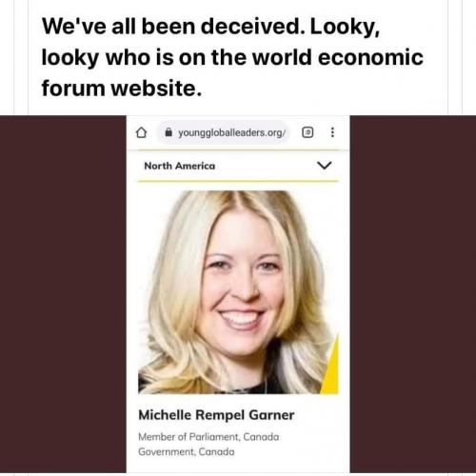This screenshot has height=476, width=476.
Task: Click "forum website." text in the post
Action: (x=122, y=88)
